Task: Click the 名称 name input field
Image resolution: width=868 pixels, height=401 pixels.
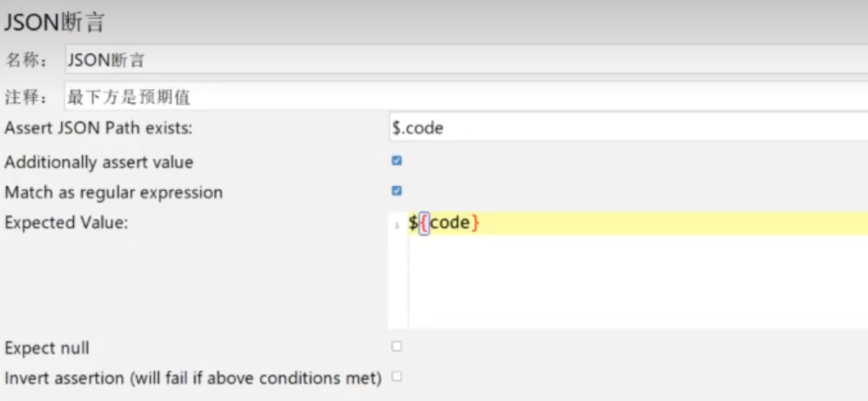Action: (x=463, y=60)
